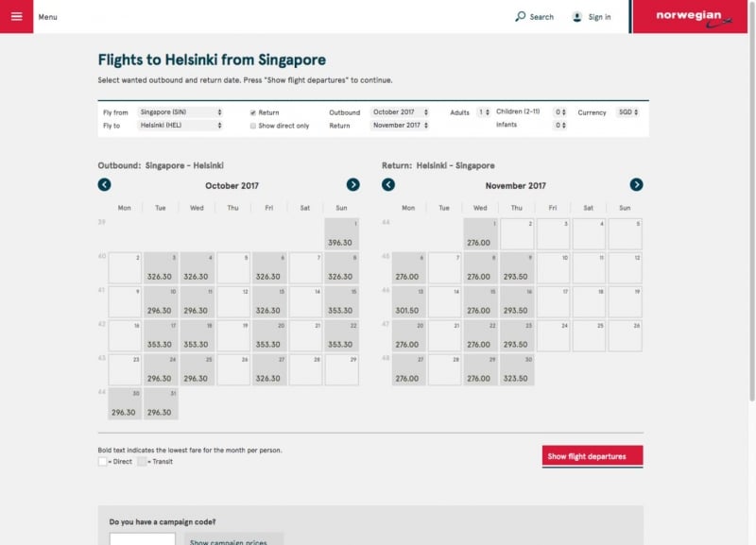Screen dimensions: 756x545
Task: Go to next outbound month after October
Action: pyautogui.click(x=352, y=185)
